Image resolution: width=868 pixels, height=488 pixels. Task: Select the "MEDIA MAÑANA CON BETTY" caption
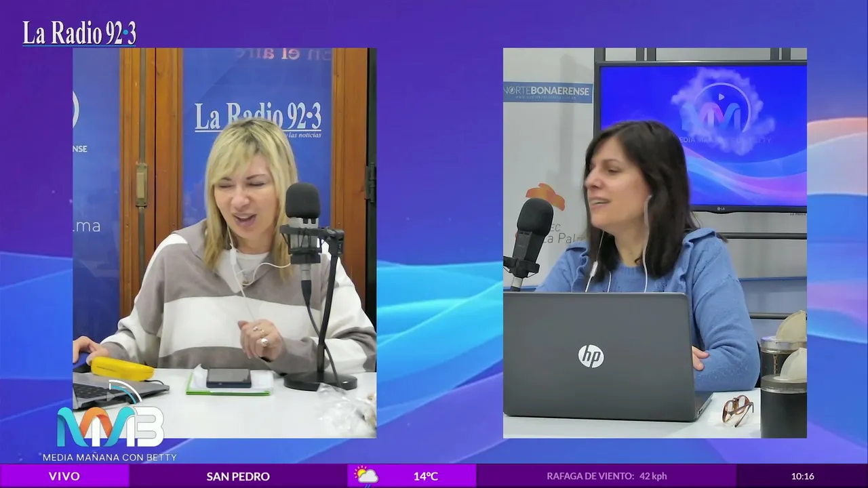click(x=110, y=457)
